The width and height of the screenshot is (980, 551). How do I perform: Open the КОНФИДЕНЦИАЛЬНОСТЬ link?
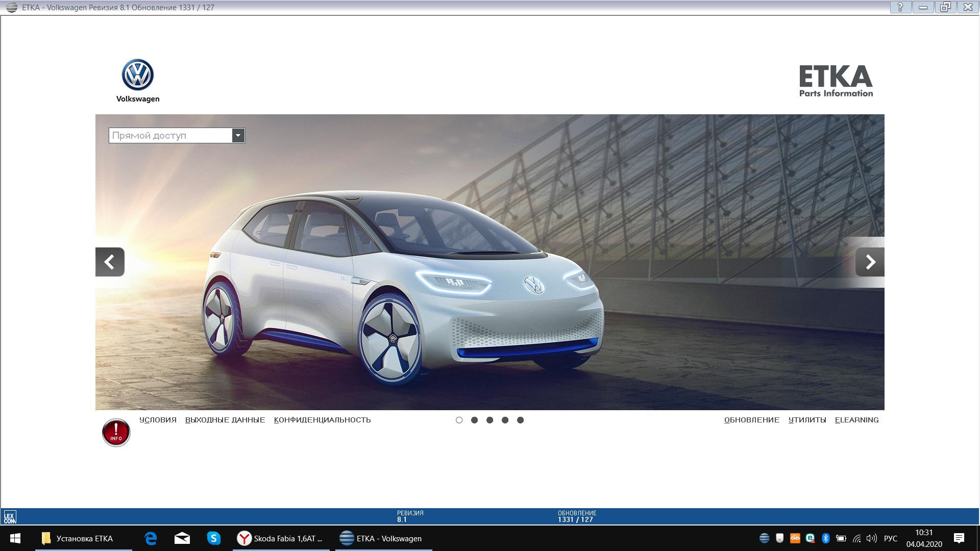coord(322,420)
